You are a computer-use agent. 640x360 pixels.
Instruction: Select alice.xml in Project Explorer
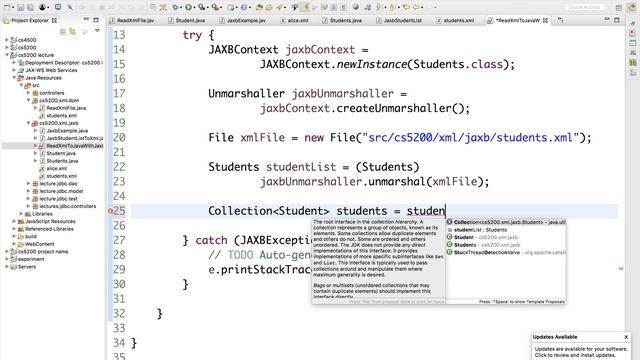[x=56, y=169]
